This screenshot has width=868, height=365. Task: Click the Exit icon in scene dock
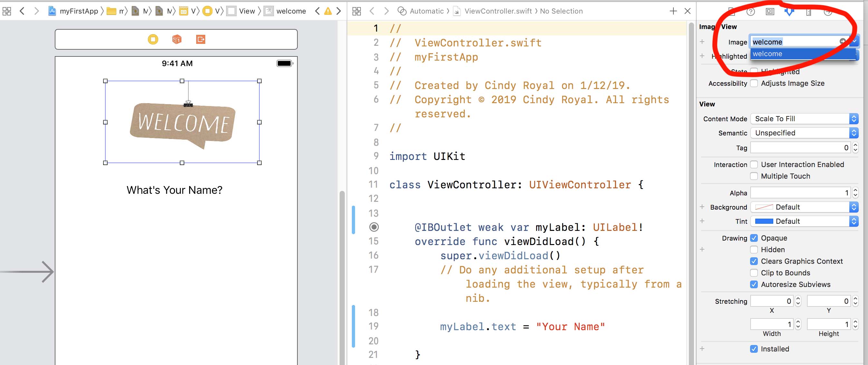click(200, 39)
